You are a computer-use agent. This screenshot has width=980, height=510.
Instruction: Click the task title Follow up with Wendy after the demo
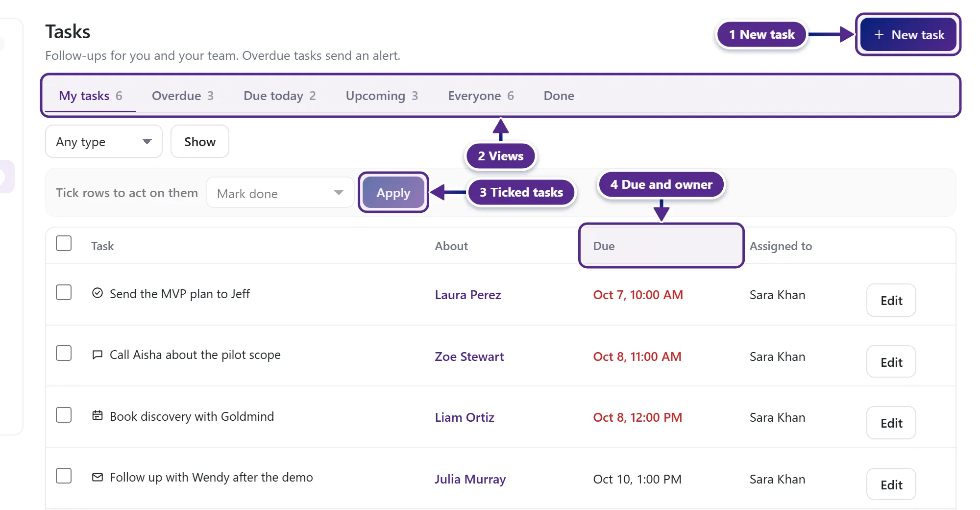tap(211, 477)
